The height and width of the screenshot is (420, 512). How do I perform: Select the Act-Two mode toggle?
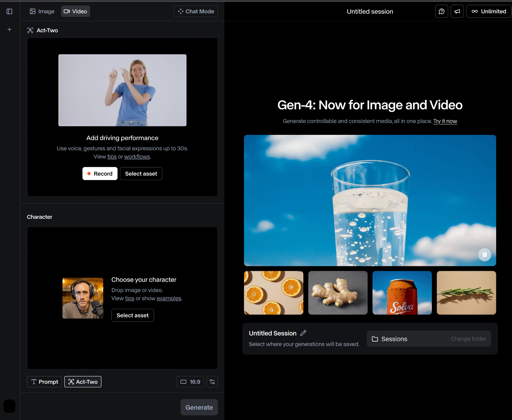83,382
